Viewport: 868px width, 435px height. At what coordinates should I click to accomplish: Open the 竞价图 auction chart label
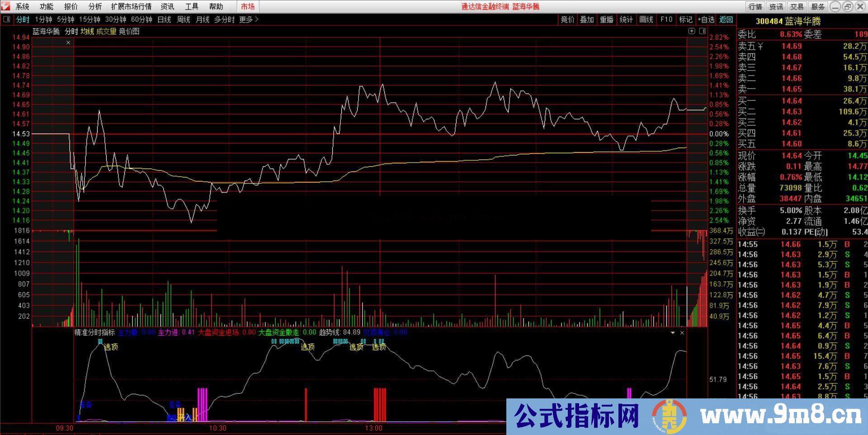[129, 31]
